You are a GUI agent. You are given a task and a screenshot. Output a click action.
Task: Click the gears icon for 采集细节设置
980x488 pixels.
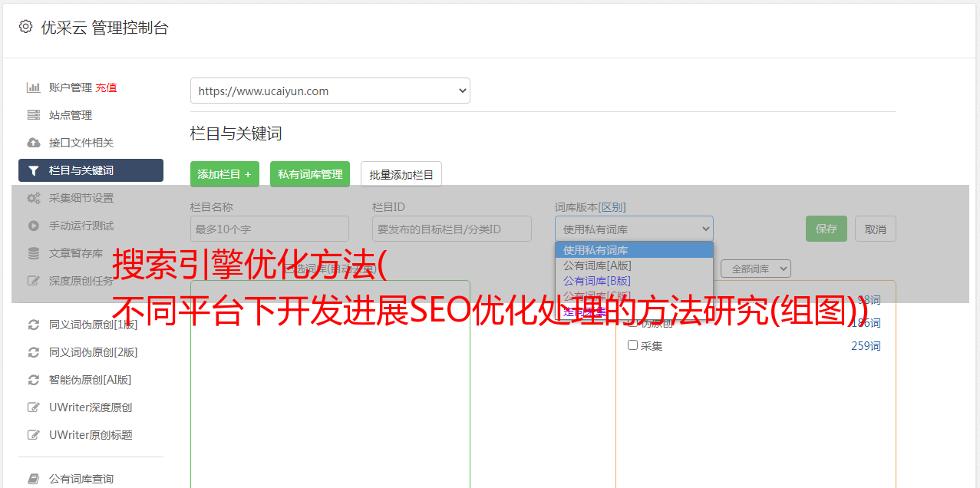tap(33, 198)
